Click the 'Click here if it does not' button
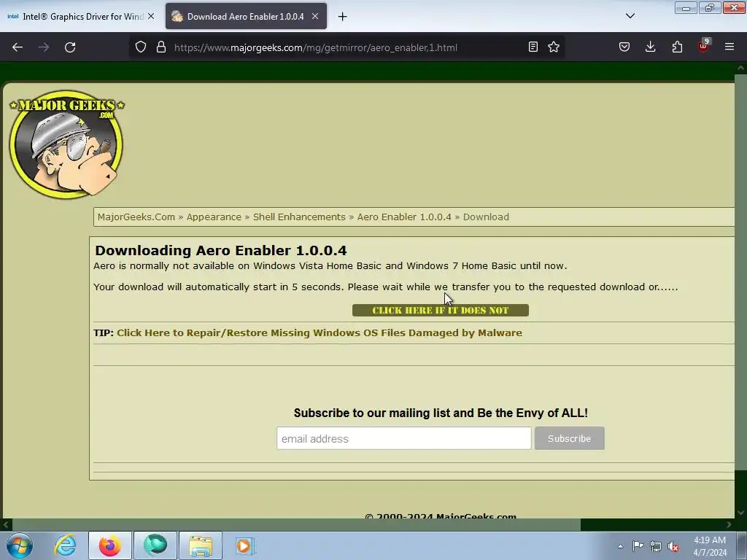747x560 pixels. coord(440,311)
